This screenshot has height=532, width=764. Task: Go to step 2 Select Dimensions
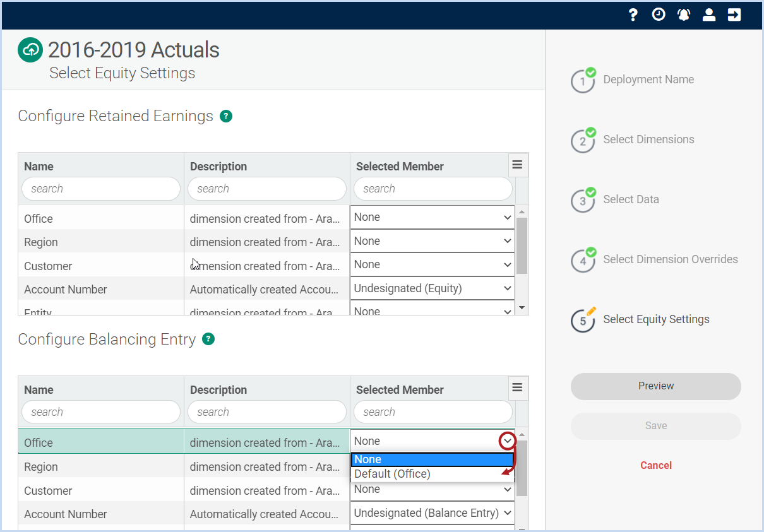pyautogui.click(x=633, y=140)
